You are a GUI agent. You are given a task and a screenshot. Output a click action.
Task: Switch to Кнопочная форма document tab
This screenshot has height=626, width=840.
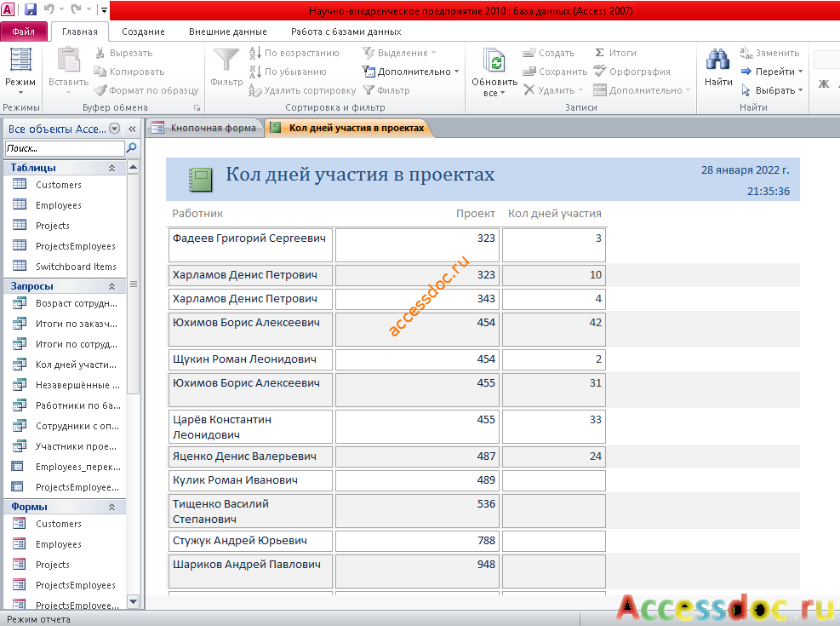[x=205, y=128]
